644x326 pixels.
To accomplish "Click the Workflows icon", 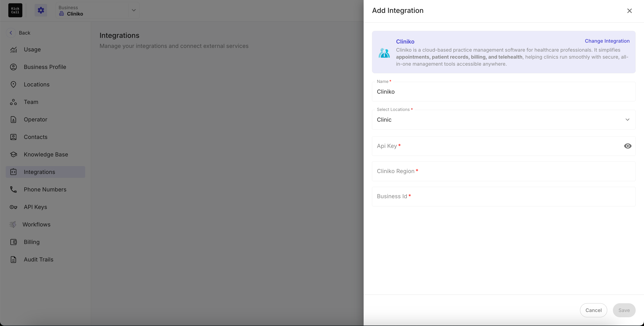I will click(13, 224).
